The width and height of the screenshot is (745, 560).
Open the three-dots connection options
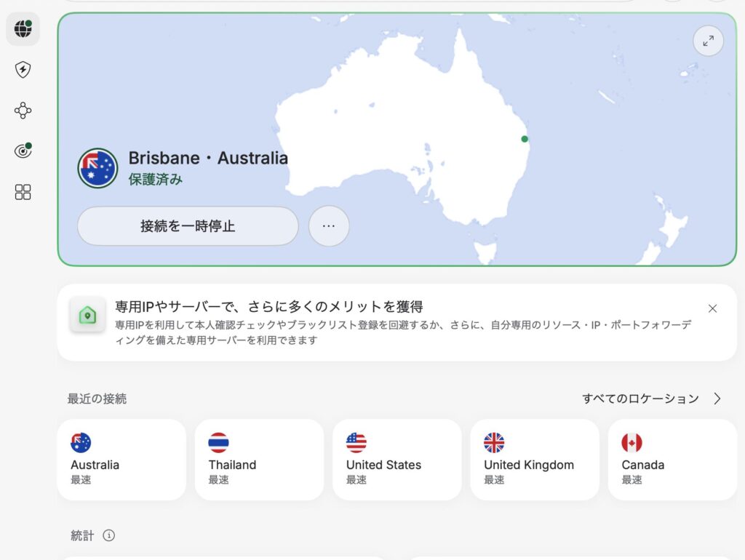coord(329,226)
